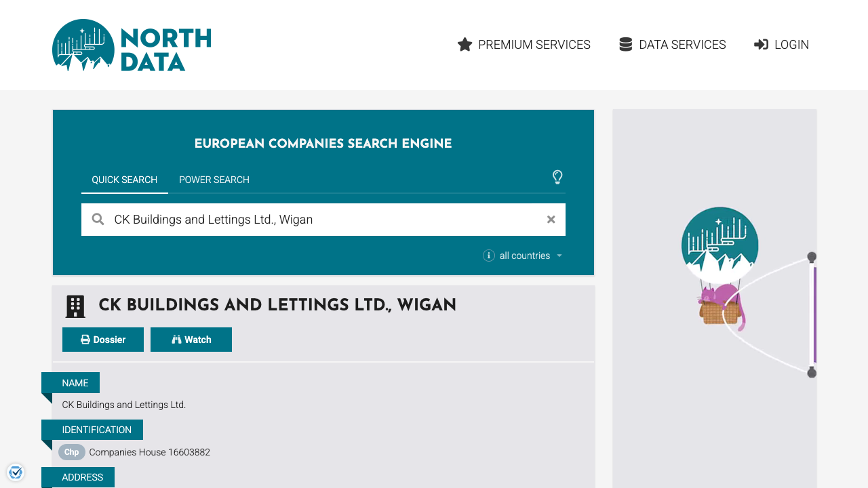Clear the search field with the X icon
The width and height of the screenshot is (868, 488).
click(551, 219)
